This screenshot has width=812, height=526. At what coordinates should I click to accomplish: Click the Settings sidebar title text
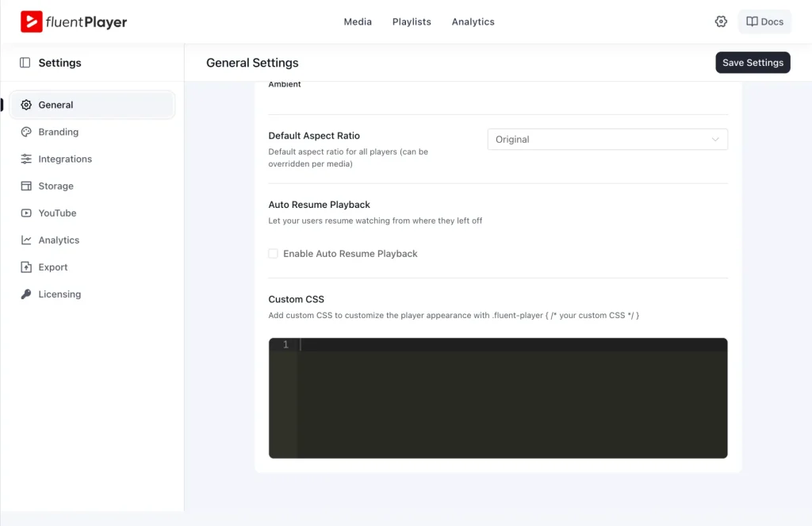click(59, 63)
